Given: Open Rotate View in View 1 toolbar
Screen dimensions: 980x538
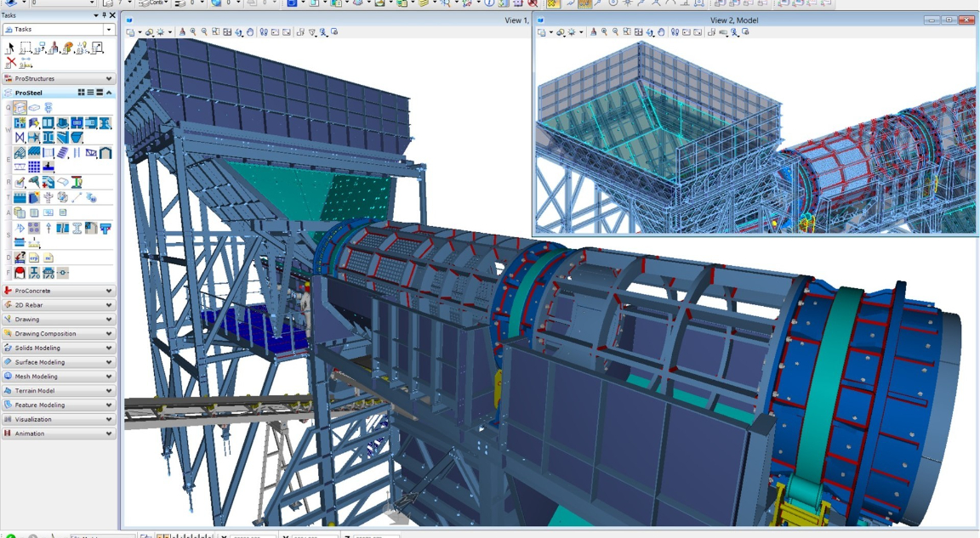Looking at the screenshot, I should [x=239, y=31].
